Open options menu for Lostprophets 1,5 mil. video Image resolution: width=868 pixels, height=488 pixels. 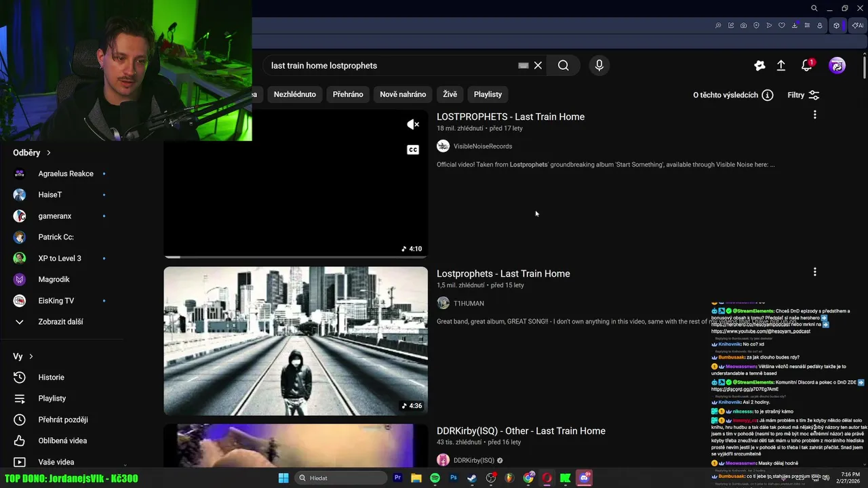814,272
